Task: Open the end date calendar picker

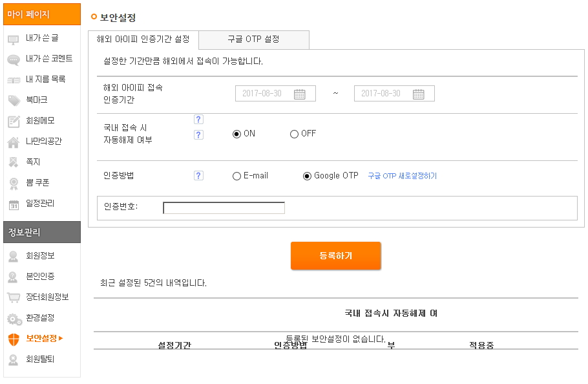Action: (x=419, y=94)
